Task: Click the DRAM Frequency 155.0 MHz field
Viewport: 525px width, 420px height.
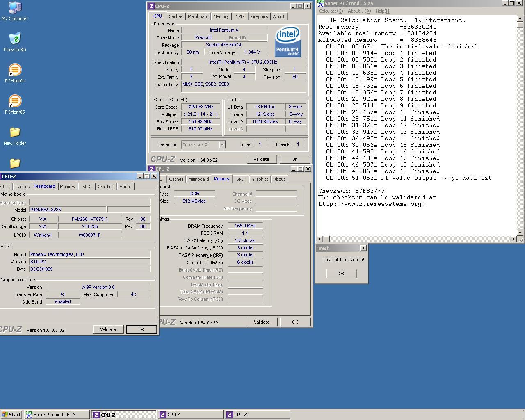Action: coord(245,226)
